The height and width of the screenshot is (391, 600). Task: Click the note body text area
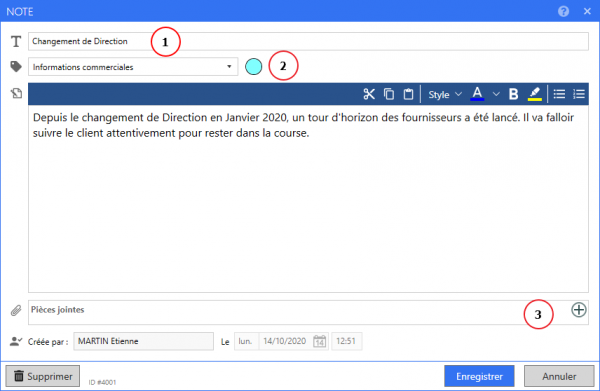[x=308, y=199]
